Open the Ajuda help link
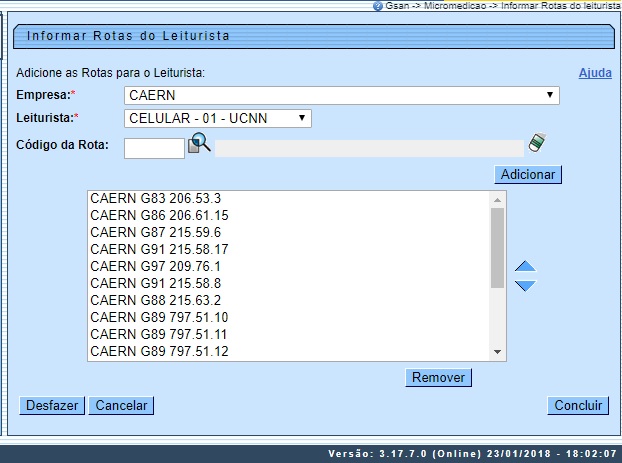622x463 pixels. (595, 73)
